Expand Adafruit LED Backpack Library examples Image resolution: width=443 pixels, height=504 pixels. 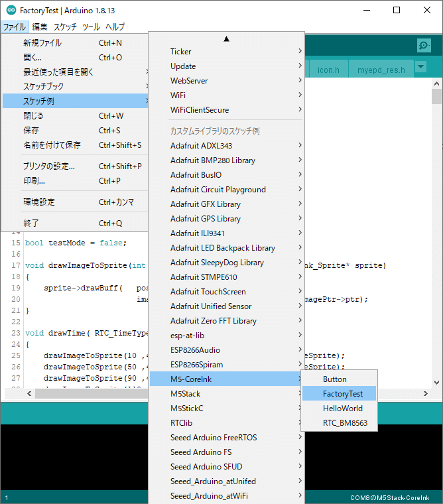[226, 248]
